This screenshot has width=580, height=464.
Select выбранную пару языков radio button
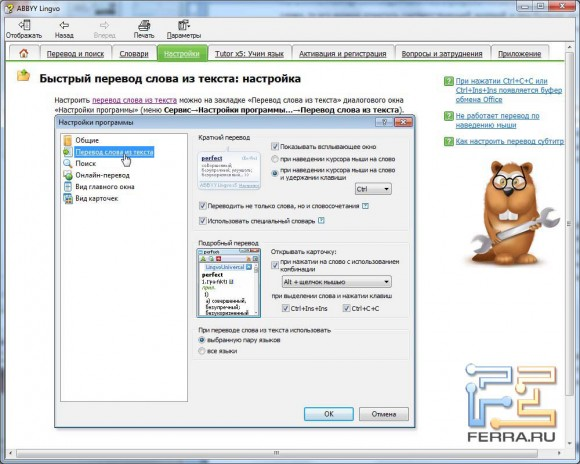click(202, 340)
